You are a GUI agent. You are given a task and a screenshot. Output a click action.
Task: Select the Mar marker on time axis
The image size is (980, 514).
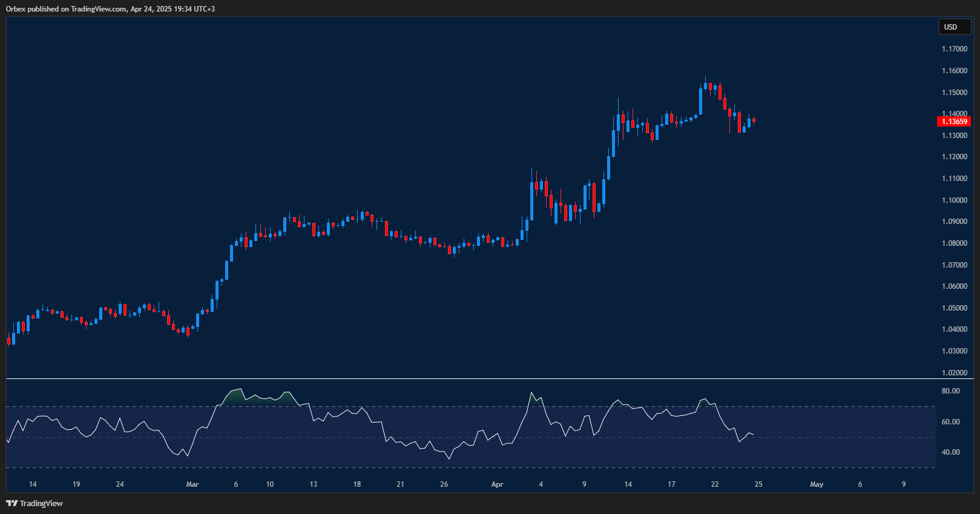[x=192, y=484]
